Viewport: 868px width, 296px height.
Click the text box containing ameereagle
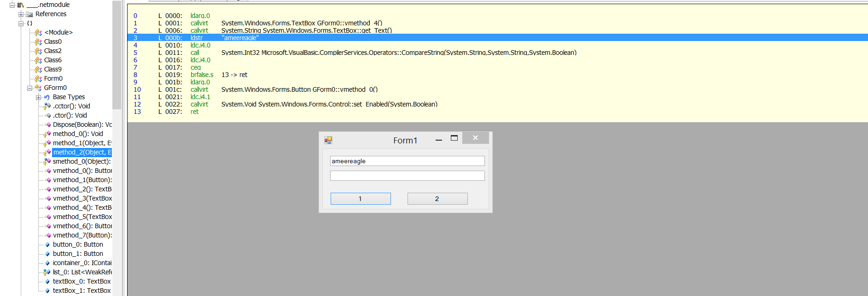coord(407,161)
